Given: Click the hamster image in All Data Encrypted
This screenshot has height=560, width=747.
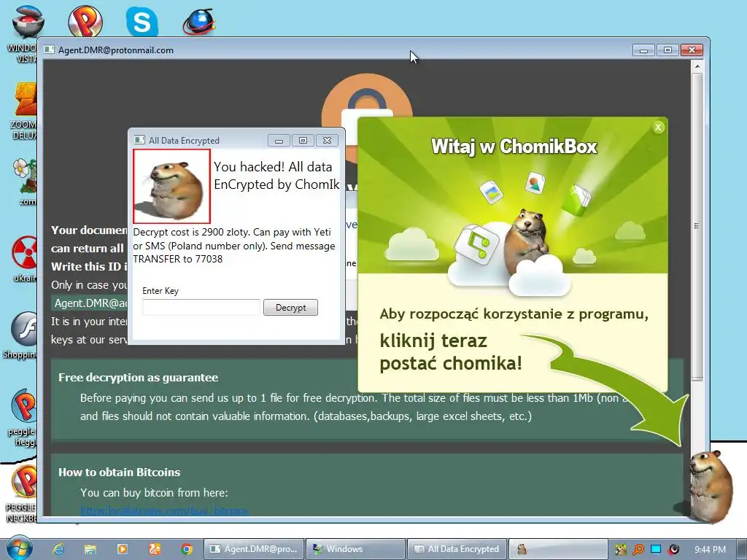Looking at the screenshot, I should click(171, 186).
